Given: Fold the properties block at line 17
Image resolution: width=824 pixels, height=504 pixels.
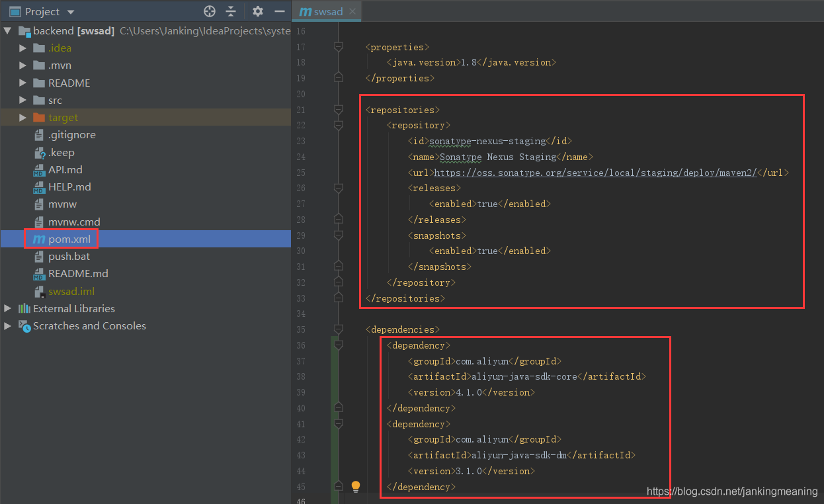Looking at the screenshot, I should coord(339,46).
